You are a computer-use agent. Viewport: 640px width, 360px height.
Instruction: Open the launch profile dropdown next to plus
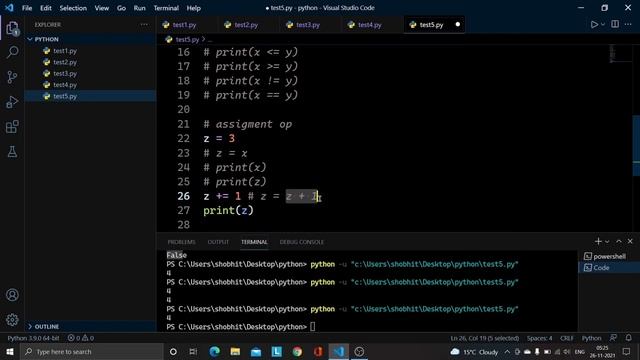pyautogui.click(x=607, y=242)
